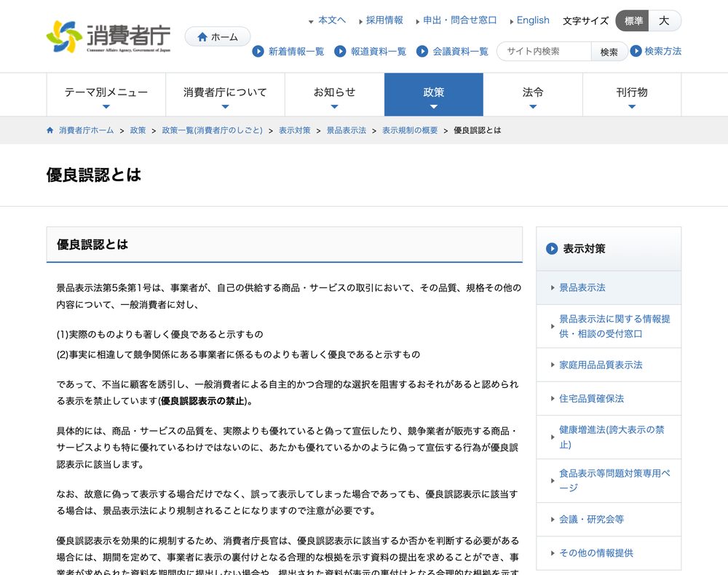Open the active 政策 menu tab
The height and width of the screenshot is (575, 728).
pos(434,95)
